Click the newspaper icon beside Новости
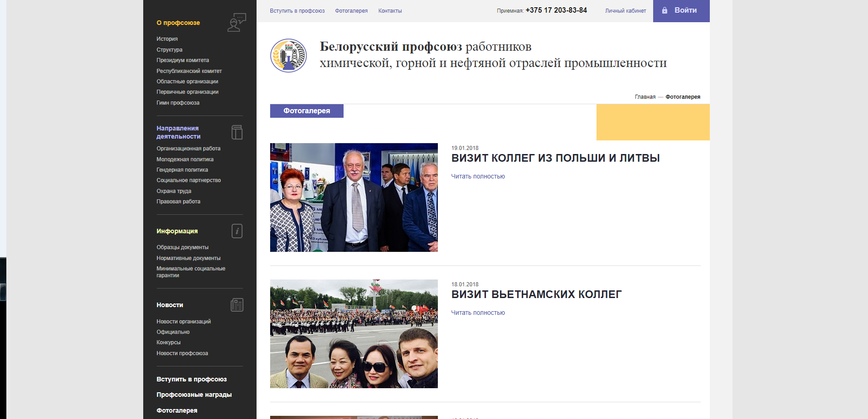 tap(237, 305)
